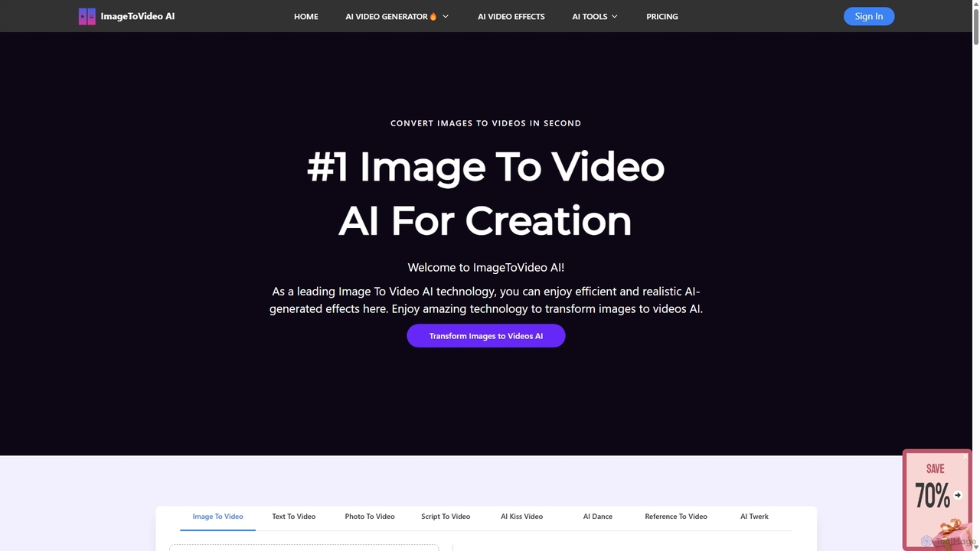Select the Image To Video tab
980x551 pixels.
[x=218, y=517]
